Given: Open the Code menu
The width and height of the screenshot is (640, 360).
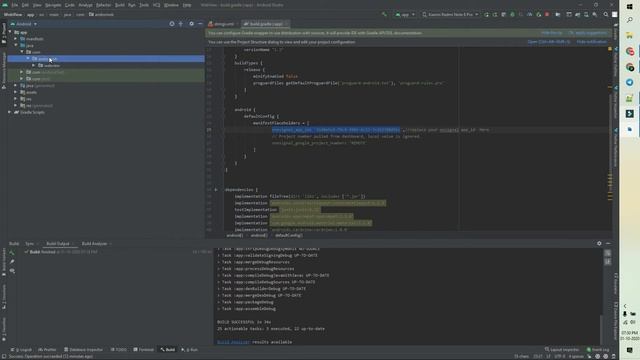Looking at the screenshot, I should 70,5.
